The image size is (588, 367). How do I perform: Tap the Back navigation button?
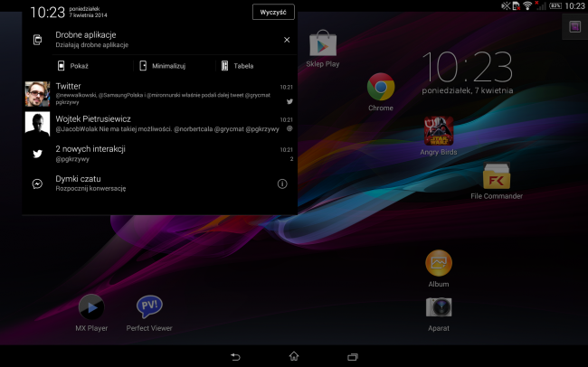235,356
